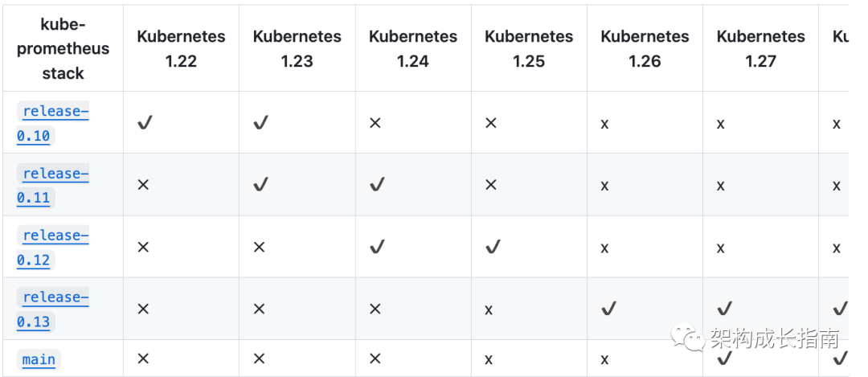Open the release-0.10 link
This screenshot has width=868, height=377.
click(53, 123)
